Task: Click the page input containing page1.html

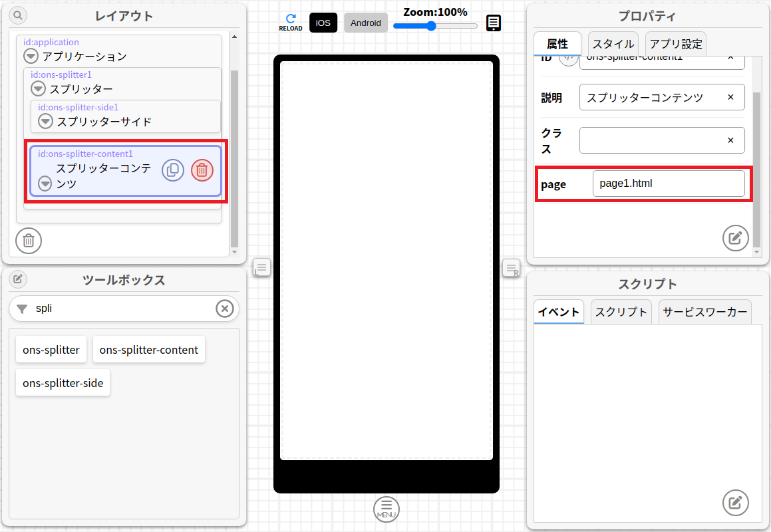Action: 669,183
